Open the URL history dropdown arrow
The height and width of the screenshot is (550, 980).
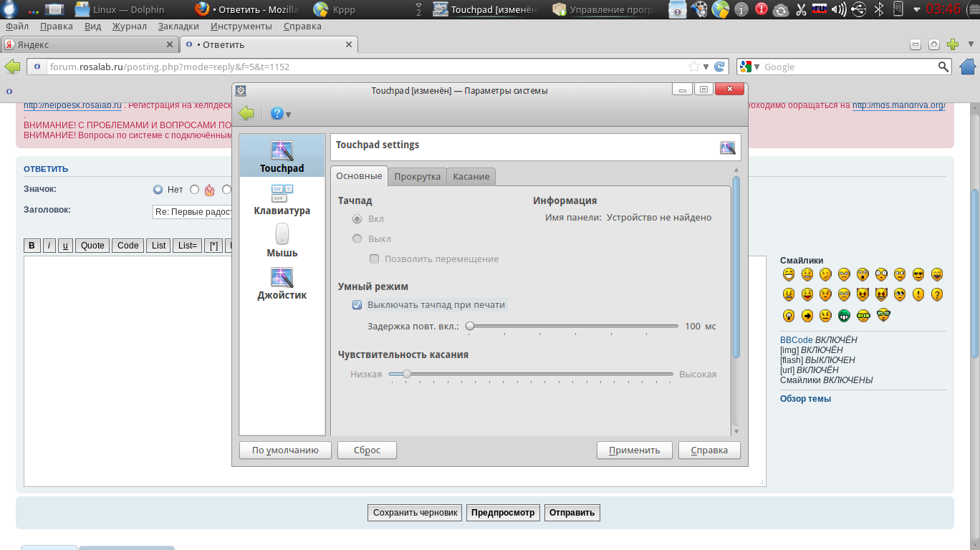pyautogui.click(x=706, y=67)
